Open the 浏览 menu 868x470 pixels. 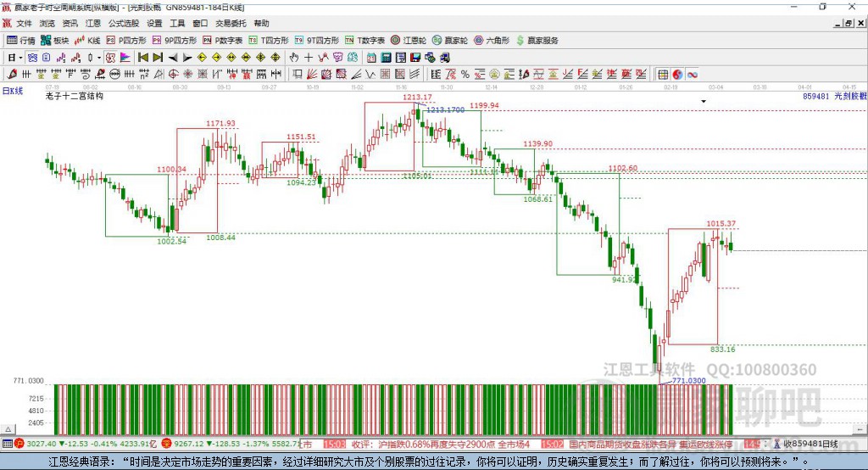click(47, 23)
